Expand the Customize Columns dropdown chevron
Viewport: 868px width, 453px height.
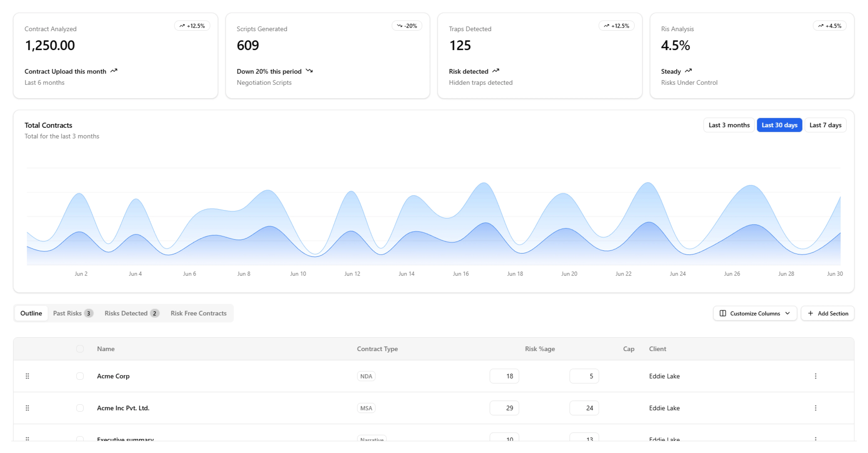click(788, 313)
